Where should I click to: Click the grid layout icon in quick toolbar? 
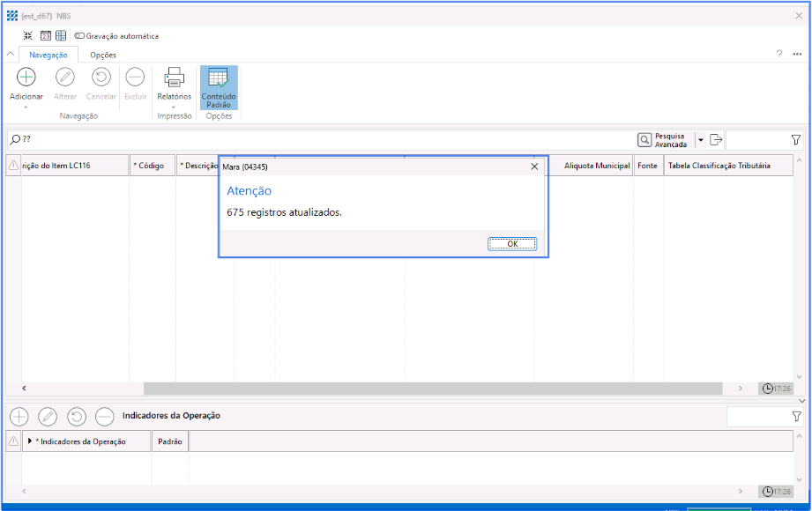tap(61, 36)
